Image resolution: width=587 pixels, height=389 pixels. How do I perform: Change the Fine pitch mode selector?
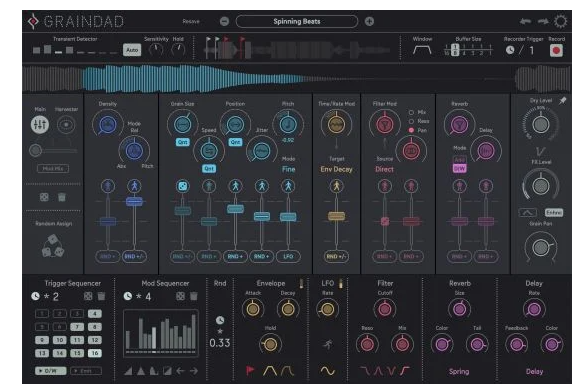pyautogui.click(x=288, y=169)
